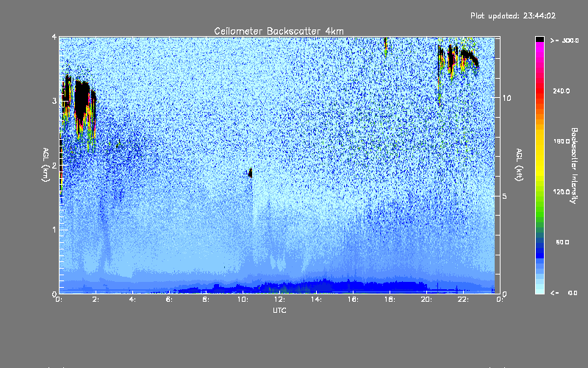
Task: Click the '0' tick on the kft axis
Action: 505,294
